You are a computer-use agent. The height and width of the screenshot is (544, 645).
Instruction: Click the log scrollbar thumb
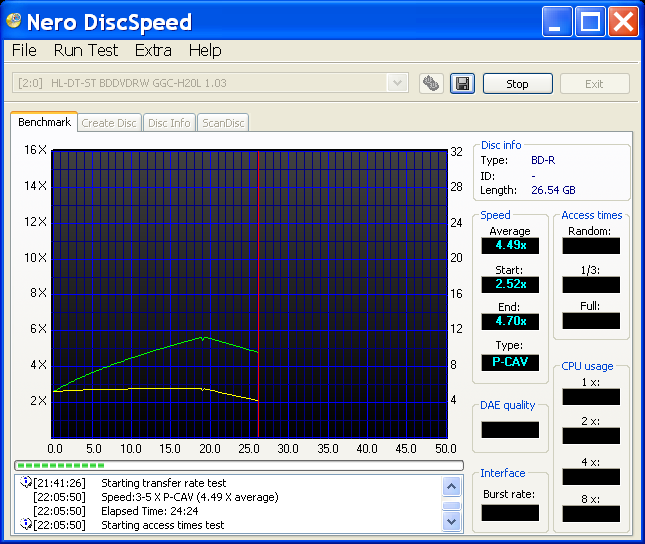click(452, 505)
